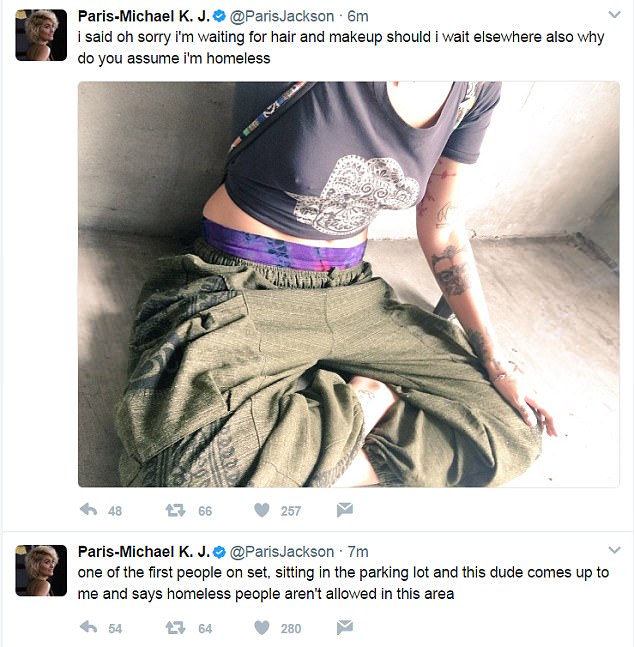
Task: Open Paris-Michael K. J. name on top tweet
Action: (144, 16)
